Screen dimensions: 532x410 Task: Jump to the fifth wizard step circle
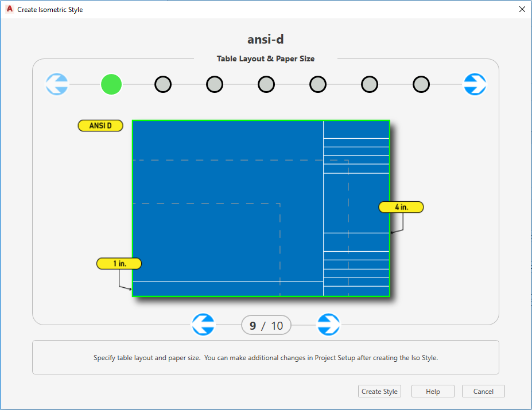318,84
